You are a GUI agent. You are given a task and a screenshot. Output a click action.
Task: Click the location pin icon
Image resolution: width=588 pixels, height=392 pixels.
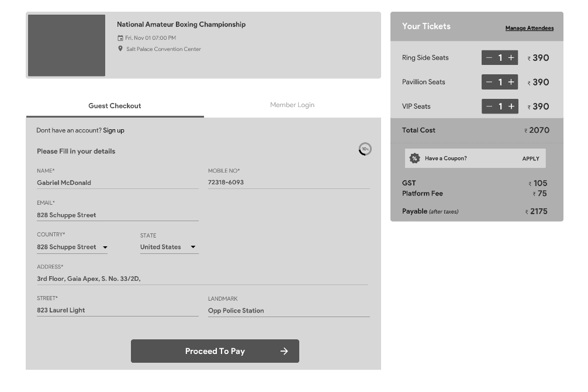[x=120, y=49]
